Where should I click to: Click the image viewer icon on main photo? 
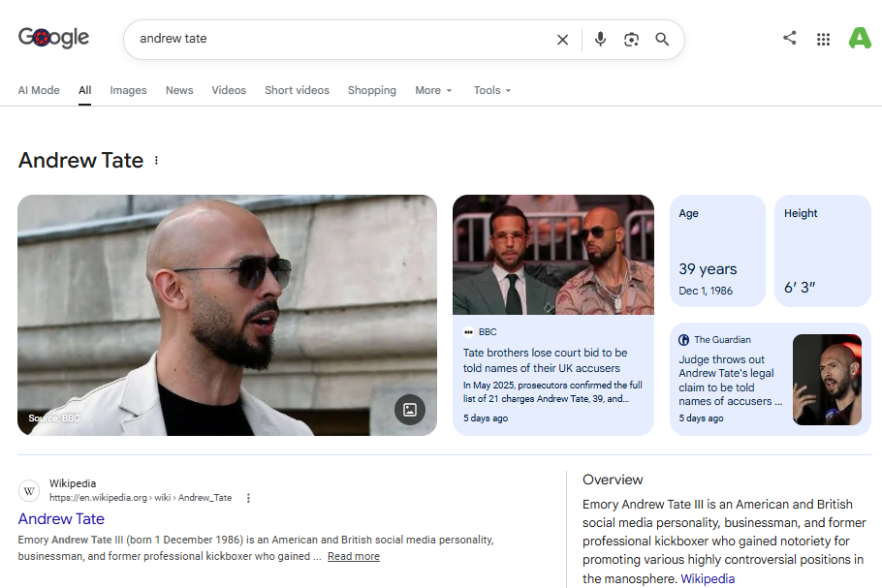pyautogui.click(x=409, y=409)
